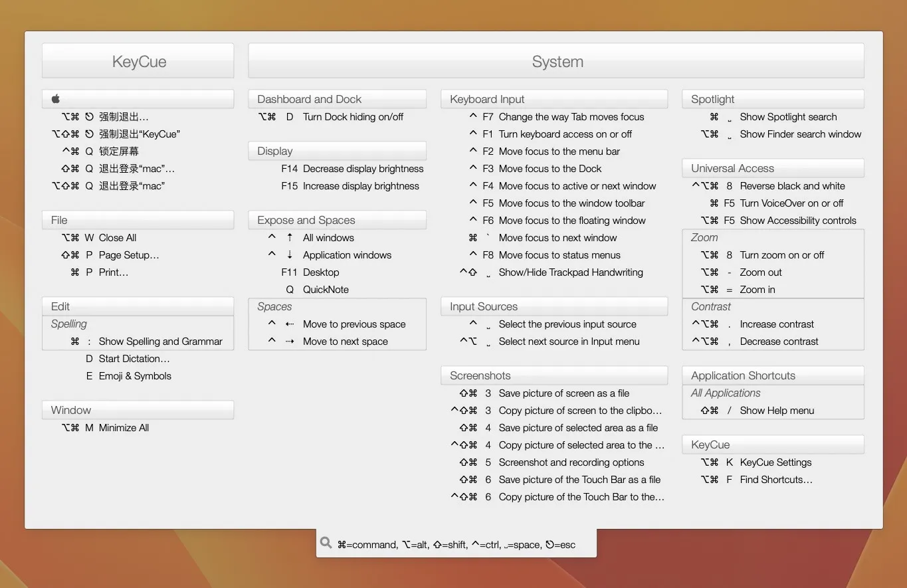Select the Window section header
This screenshot has width=907, height=588.
coord(138,410)
